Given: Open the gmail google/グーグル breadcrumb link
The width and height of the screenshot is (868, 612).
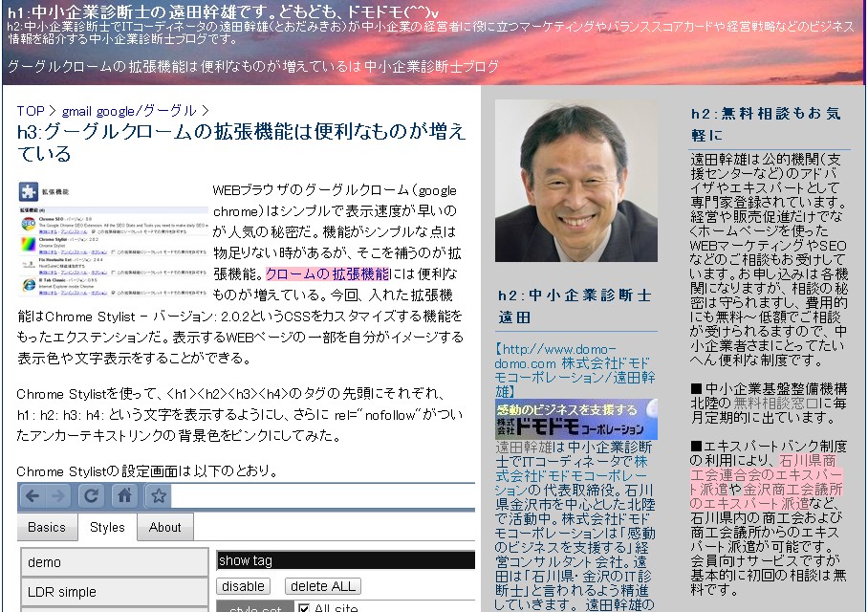Looking at the screenshot, I should coord(129,111).
